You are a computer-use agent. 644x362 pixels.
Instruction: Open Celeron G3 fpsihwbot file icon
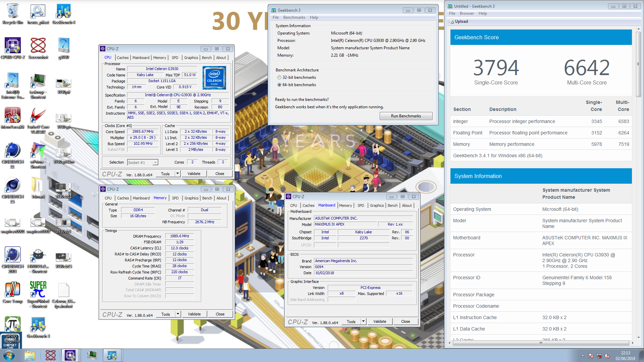(64, 295)
